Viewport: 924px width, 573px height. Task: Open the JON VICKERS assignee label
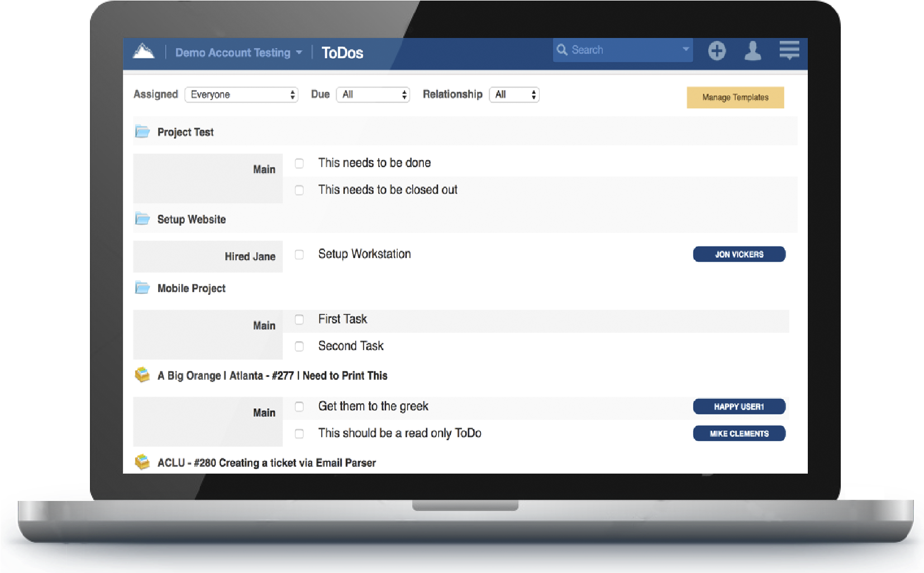tap(739, 254)
